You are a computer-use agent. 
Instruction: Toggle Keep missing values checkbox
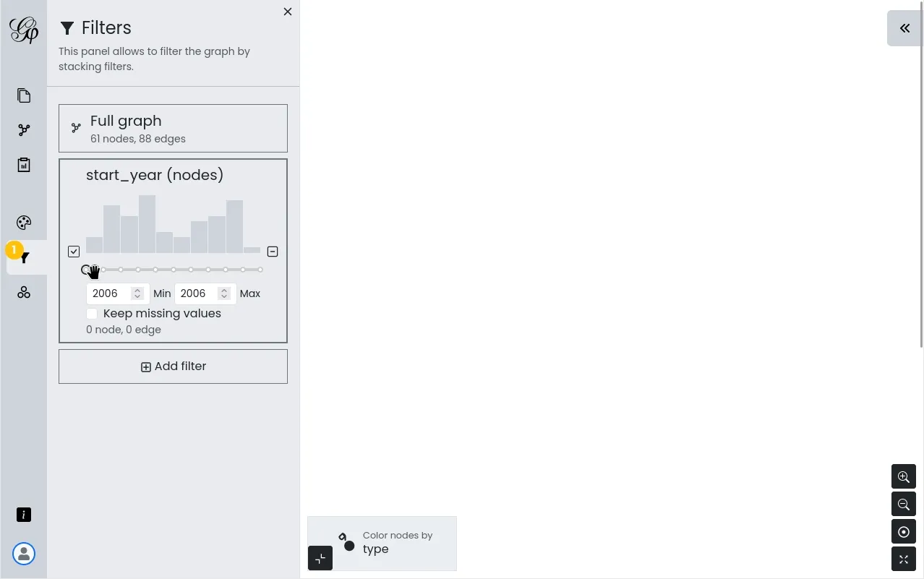[x=92, y=314]
